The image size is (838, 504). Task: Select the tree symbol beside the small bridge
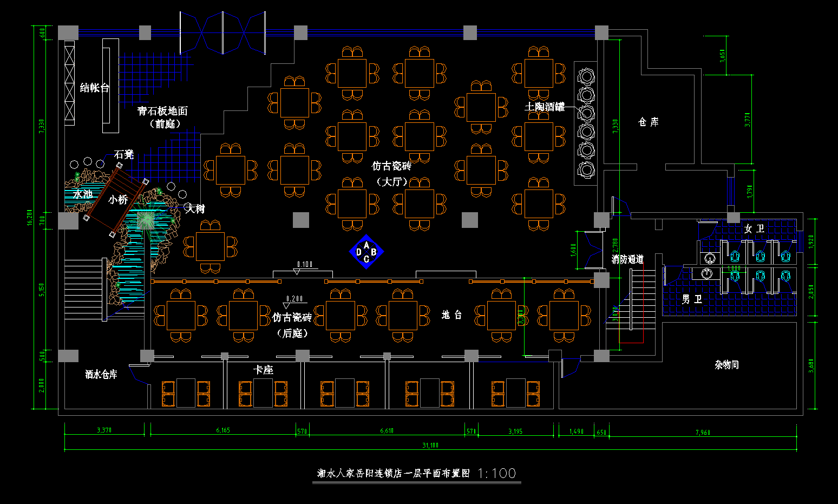click(146, 220)
